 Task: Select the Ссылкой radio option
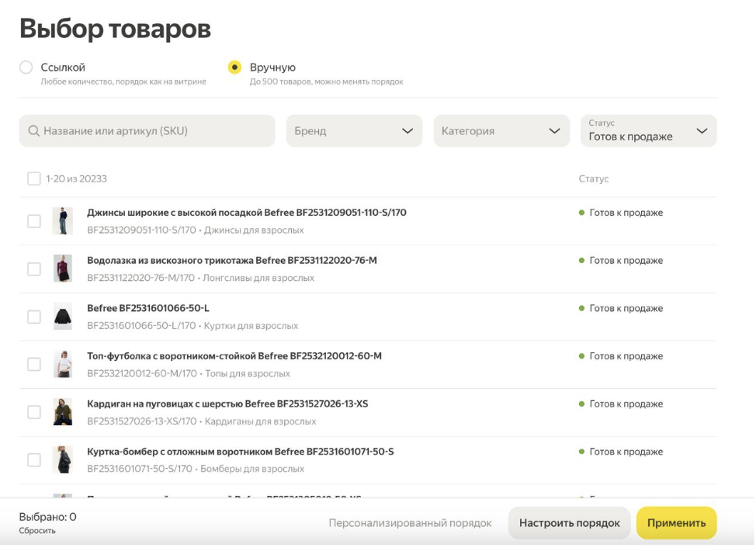click(26, 67)
